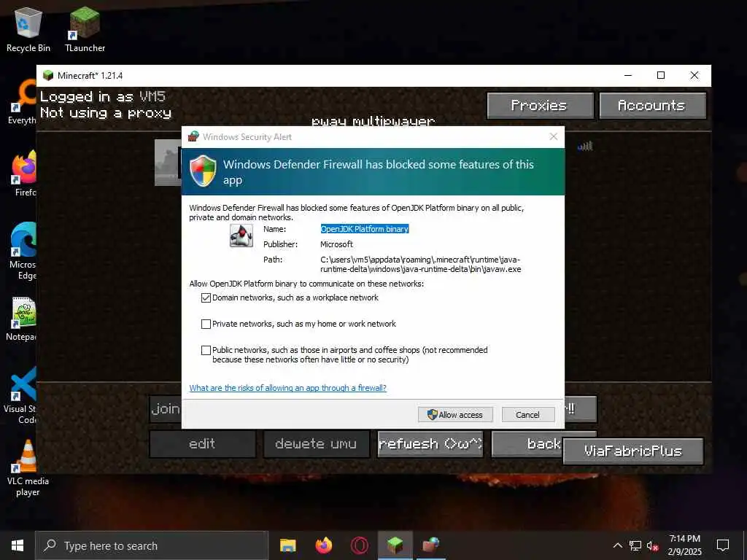This screenshot has width=747, height=560.
Task: Switch to Windows Security Alert taskbar icon
Action: click(x=430, y=545)
